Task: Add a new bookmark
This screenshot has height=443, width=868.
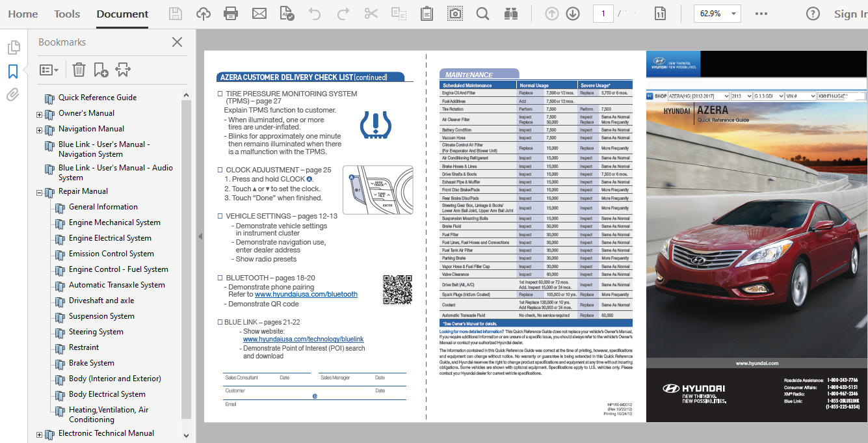Action: [x=100, y=69]
